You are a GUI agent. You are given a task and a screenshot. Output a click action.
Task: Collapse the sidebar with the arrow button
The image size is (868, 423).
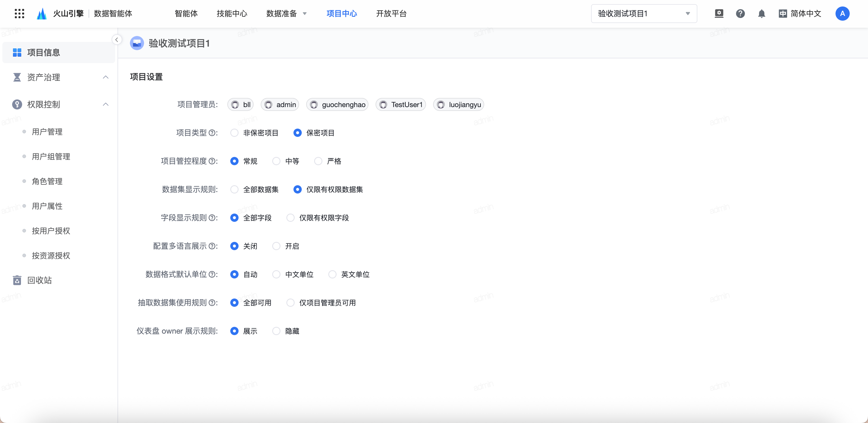point(117,40)
